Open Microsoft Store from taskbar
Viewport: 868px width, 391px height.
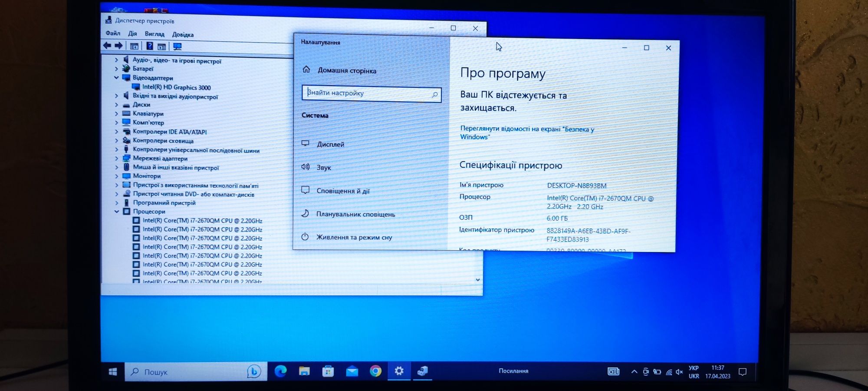328,371
